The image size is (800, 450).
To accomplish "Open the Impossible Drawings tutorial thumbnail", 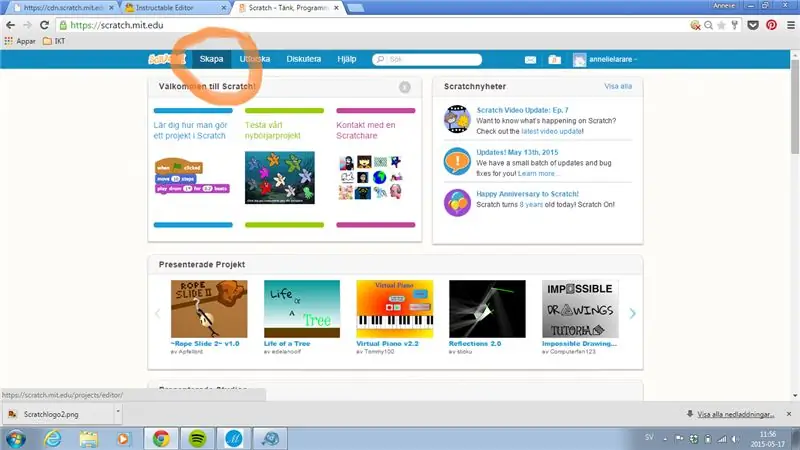I will pos(580,309).
